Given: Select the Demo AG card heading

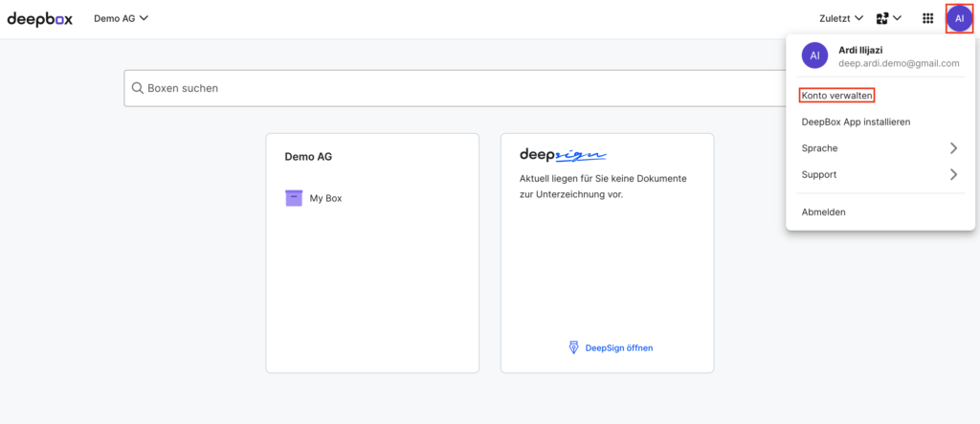Looking at the screenshot, I should pos(308,156).
